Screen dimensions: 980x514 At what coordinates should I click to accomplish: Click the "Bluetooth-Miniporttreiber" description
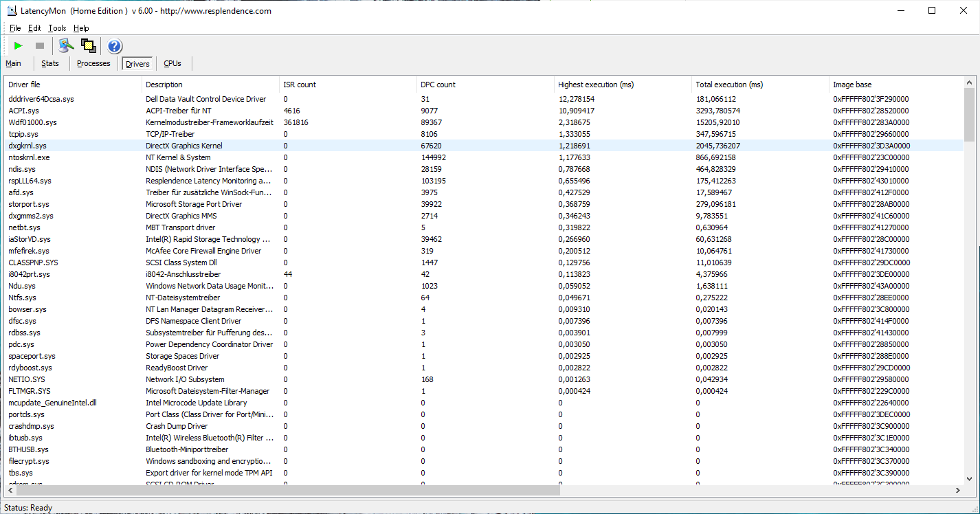tap(187, 449)
